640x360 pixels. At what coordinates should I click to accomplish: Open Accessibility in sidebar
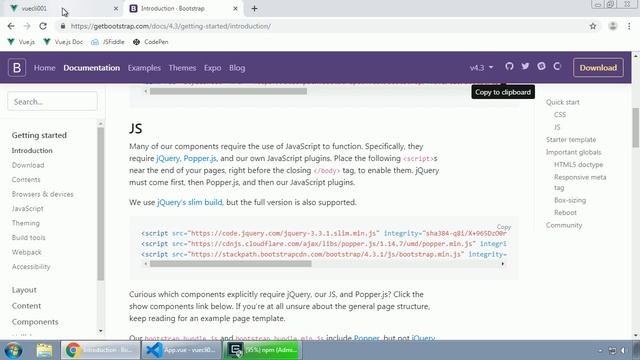pyautogui.click(x=31, y=267)
